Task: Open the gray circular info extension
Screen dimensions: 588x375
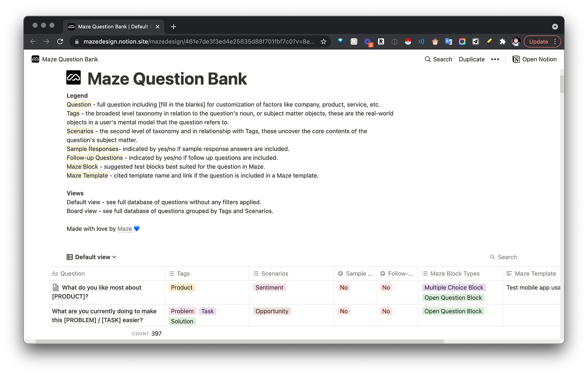Action: point(395,42)
